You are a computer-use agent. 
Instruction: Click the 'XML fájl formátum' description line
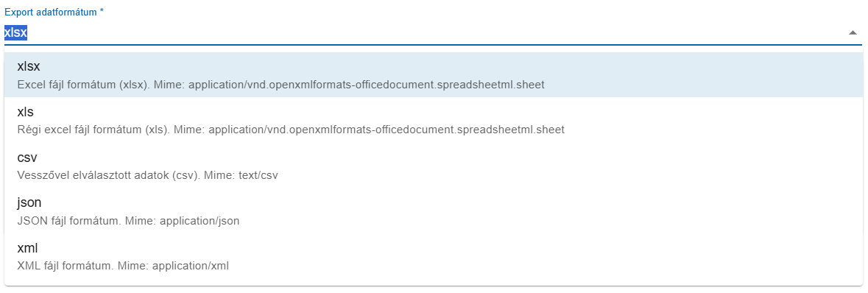(123, 266)
